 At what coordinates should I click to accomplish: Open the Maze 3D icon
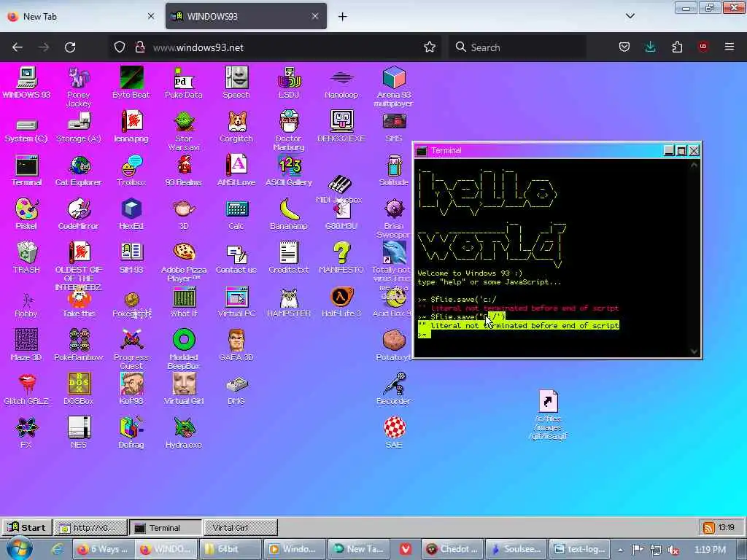pyautogui.click(x=26, y=345)
